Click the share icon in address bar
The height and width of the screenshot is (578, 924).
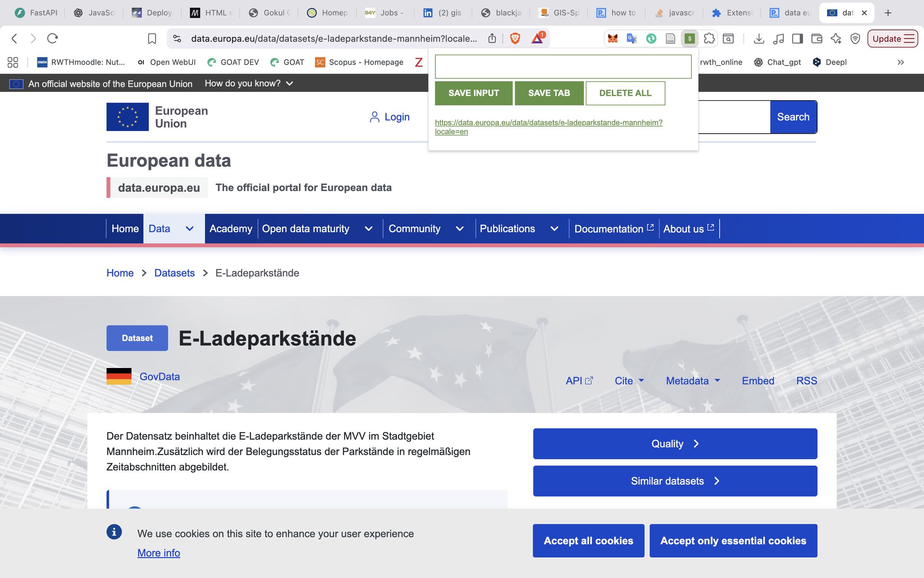492,38
